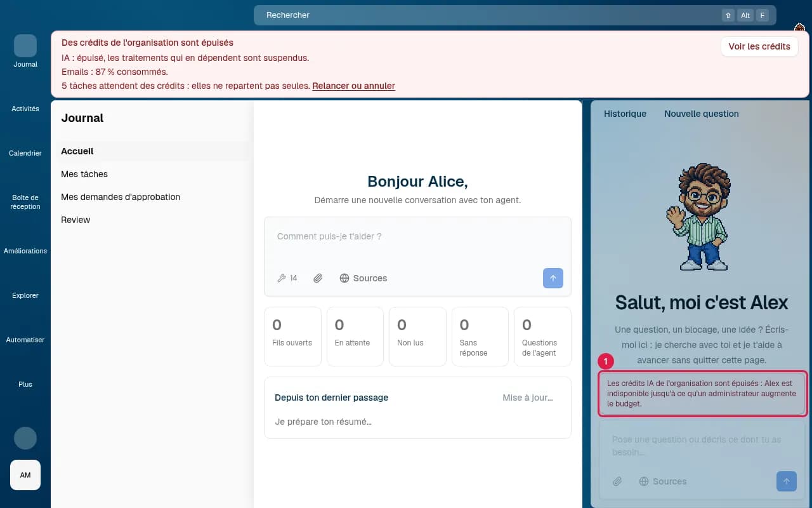Open the Questions de l'agent card

(542, 337)
